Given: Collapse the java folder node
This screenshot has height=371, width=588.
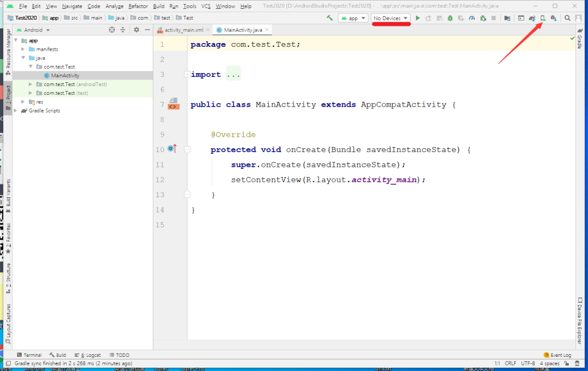Looking at the screenshot, I should [x=23, y=58].
